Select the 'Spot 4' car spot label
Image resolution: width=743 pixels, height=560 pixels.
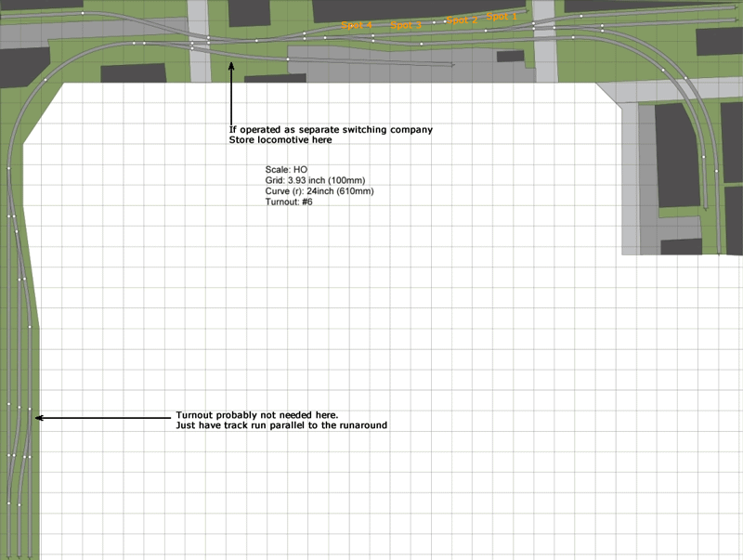pos(356,25)
